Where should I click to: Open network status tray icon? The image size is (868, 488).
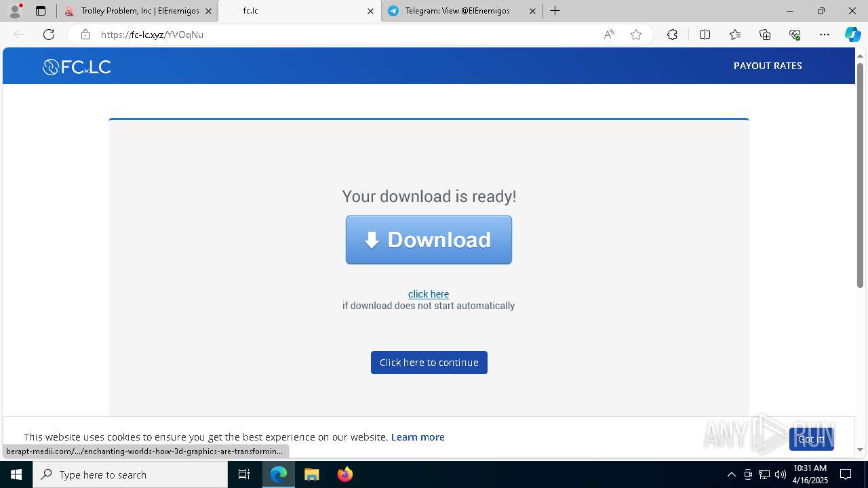pyautogui.click(x=764, y=474)
